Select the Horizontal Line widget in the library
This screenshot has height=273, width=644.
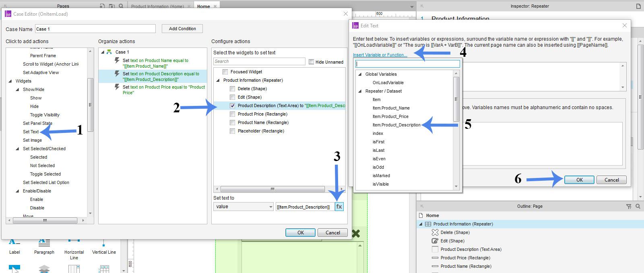tap(74, 249)
